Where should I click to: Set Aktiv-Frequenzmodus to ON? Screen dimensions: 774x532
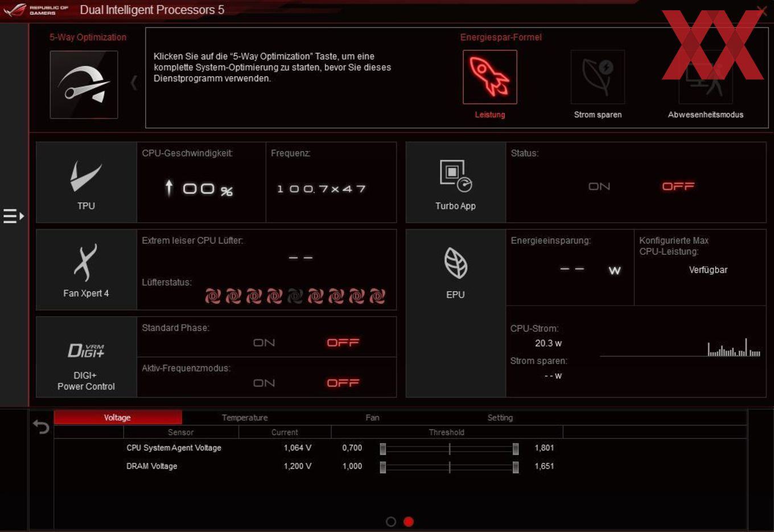pyautogui.click(x=264, y=383)
